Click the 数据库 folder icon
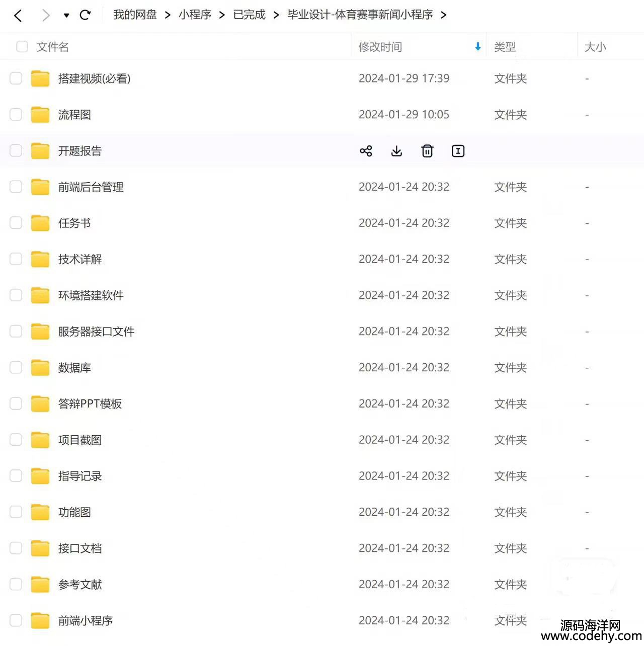644x646 pixels. pos(40,368)
